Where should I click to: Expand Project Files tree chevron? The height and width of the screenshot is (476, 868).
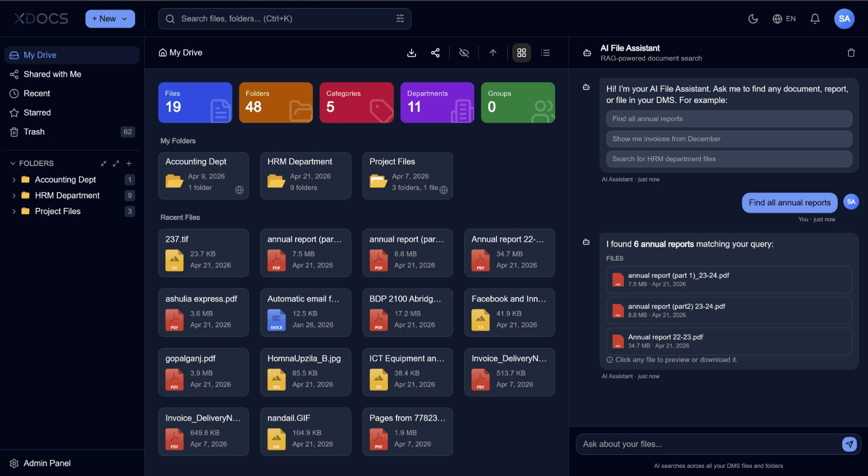pyautogui.click(x=14, y=211)
